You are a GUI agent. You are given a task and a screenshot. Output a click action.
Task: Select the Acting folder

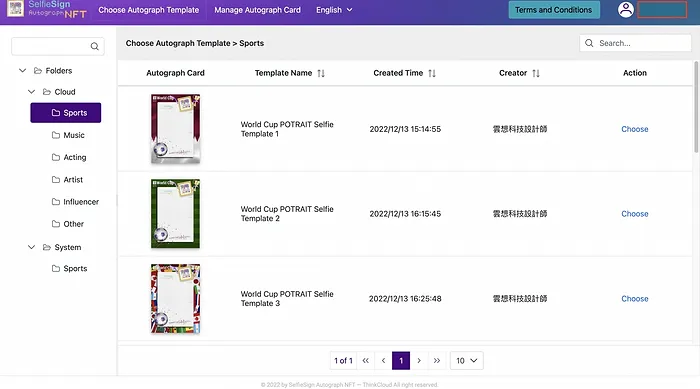69,157
